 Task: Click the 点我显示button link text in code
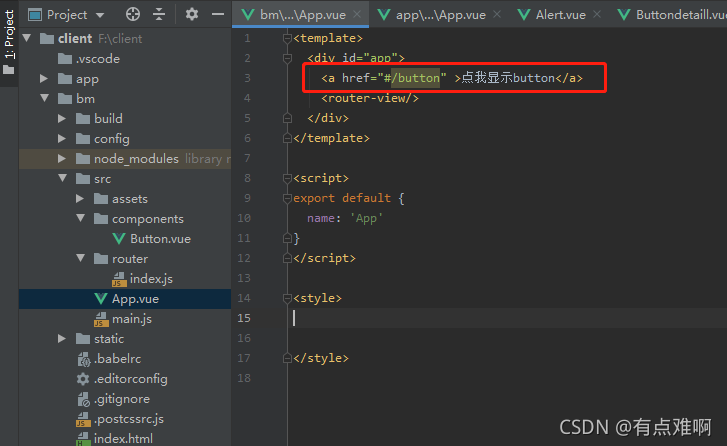508,77
